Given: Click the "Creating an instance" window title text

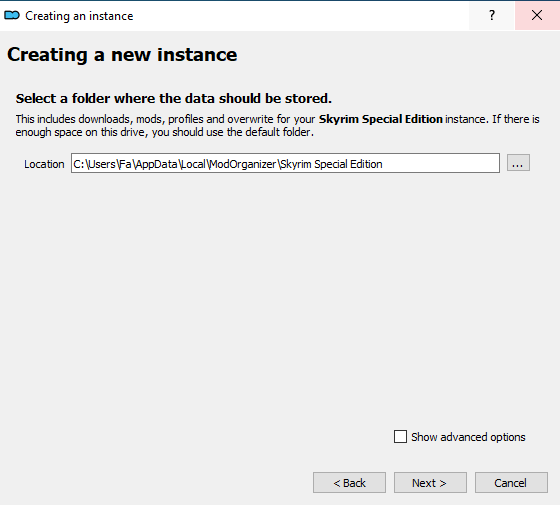Looking at the screenshot, I should coord(79,16).
